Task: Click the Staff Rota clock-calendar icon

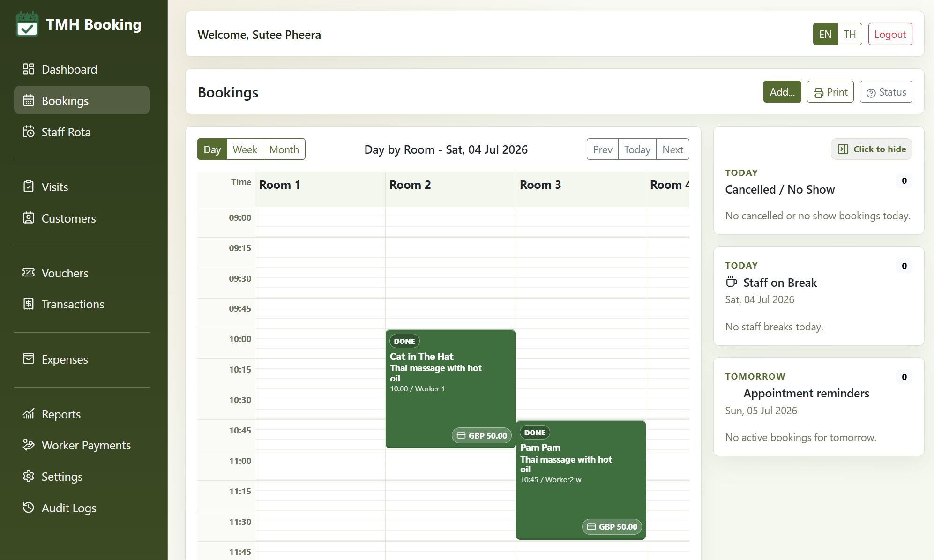Action: (29, 132)
